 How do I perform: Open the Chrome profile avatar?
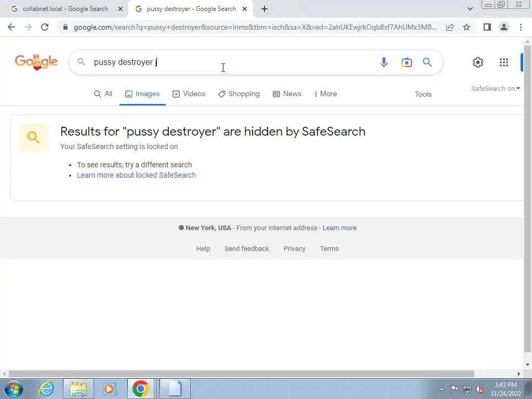point(504,27)
